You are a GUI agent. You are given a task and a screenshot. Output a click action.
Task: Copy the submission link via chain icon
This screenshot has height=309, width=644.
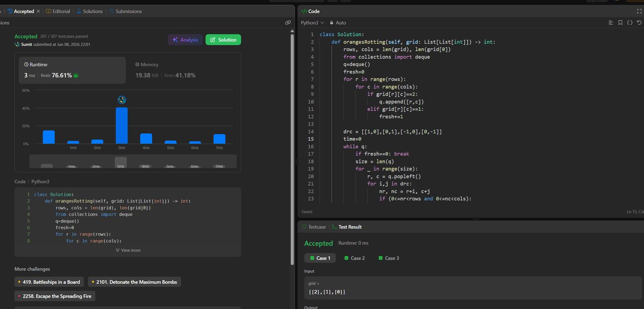pyautogui.click(x=288, y=23)
